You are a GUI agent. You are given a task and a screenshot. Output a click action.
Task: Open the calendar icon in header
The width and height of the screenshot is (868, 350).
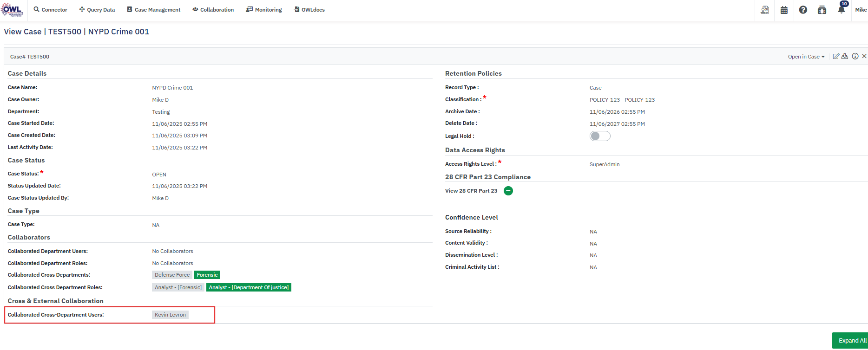tap(784, 10)
